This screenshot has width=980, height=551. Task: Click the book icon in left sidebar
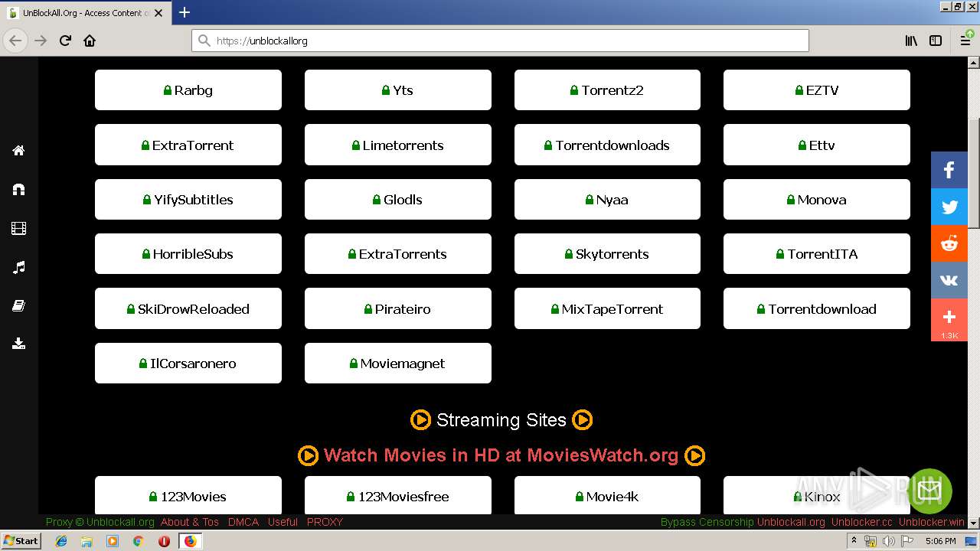click(x=19, y=305)
